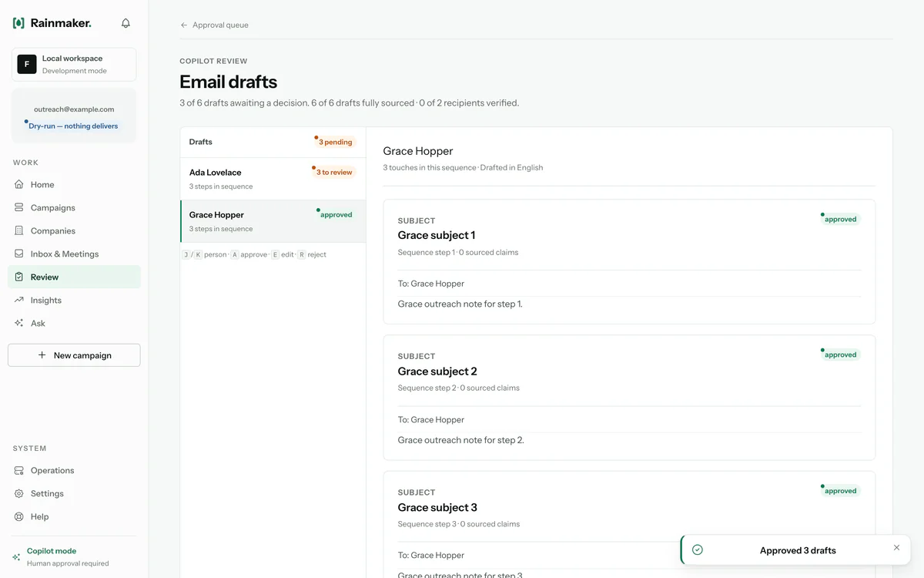Open Operations under System
This screenshot has width=924, height=578.
click(x=74, y=470)
